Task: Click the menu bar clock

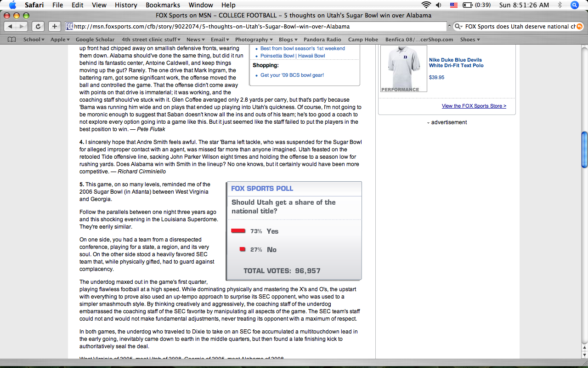Action: click(x=524, y=5)
